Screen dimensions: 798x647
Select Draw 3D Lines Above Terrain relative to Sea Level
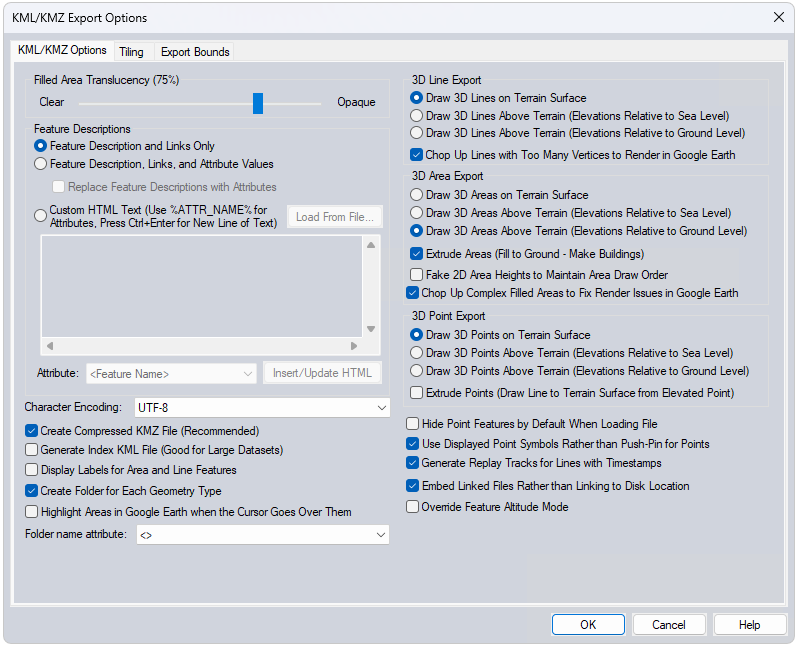(x=417, y=116)
